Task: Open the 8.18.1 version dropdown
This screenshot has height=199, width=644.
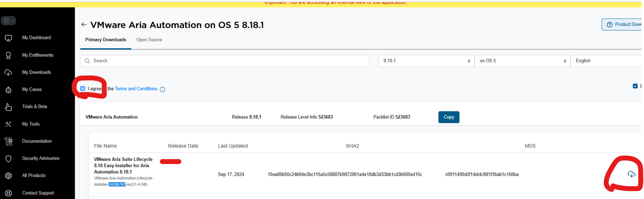Action: (x=426, y=61)
